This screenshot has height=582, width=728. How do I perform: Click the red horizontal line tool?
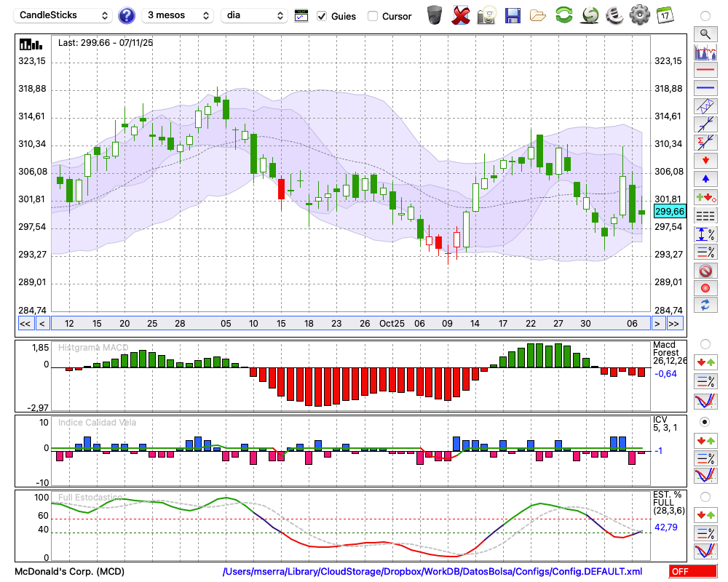click(705, 71)
